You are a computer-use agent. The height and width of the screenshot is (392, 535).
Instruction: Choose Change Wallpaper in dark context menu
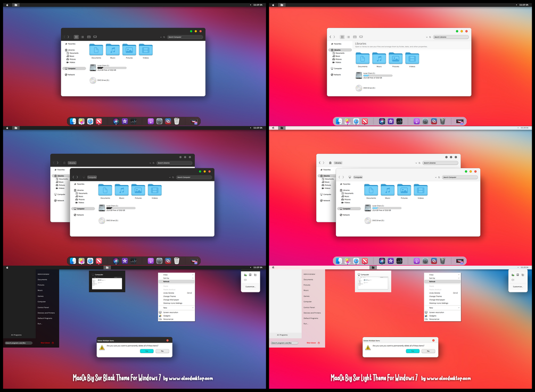point(176,299)
